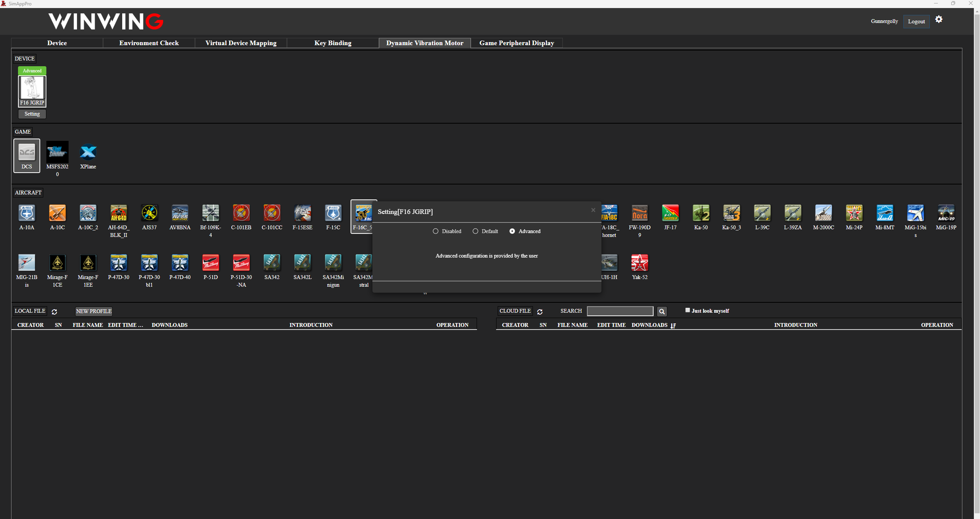
Task: Refresh the cloud file list
Action: (x=540, y=312)
